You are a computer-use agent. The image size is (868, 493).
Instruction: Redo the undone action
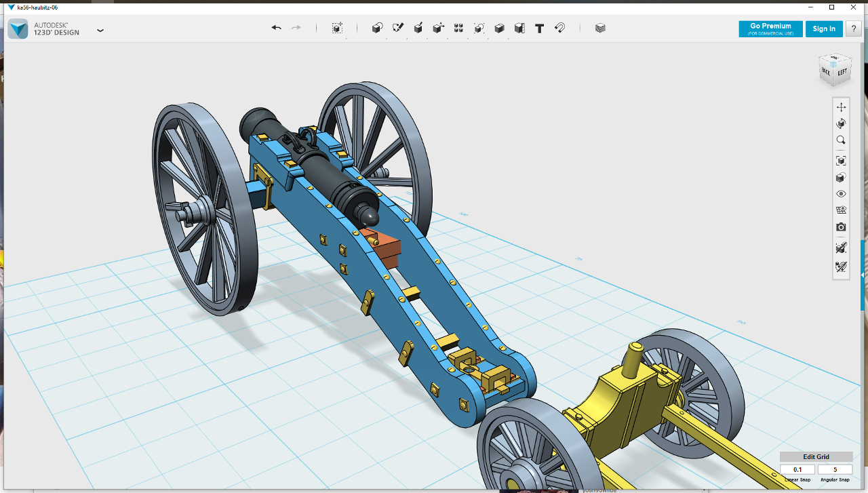coord(296,28)
